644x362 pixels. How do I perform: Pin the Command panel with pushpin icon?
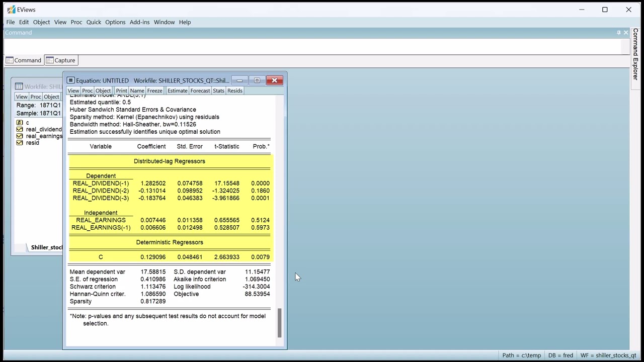[x=619, y=33]
